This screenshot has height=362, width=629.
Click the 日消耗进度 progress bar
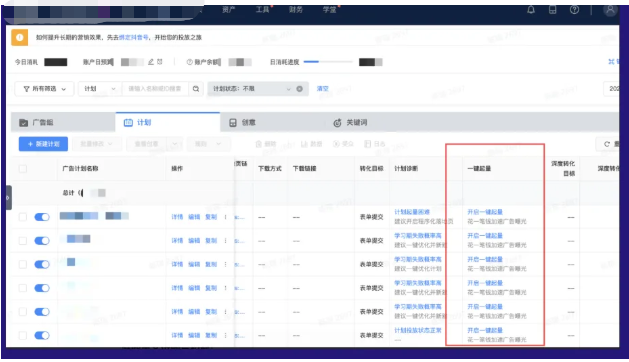328,62
